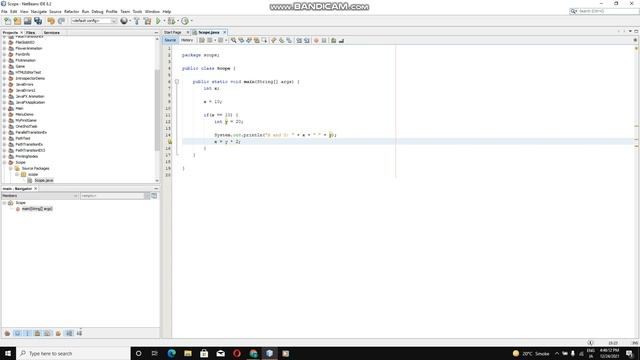Switch editor to History view
Viewport: 640px width, 360px height.
[187, 40]
